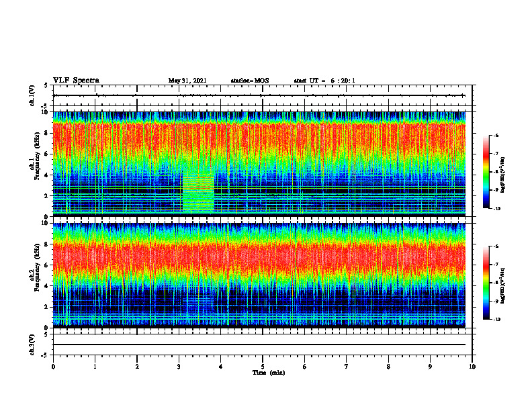Image resolution: width=532 pixels, height=411 pixels.
Task: Click the red noise band in ch.2 spectrogram
Action: [x=259, y=257]
